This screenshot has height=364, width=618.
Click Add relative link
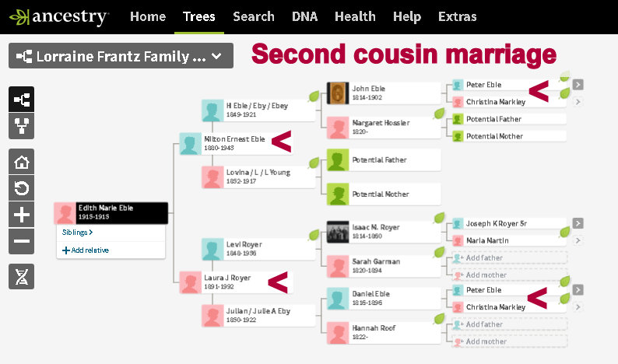pyautogui.click(x=86, y=250)
